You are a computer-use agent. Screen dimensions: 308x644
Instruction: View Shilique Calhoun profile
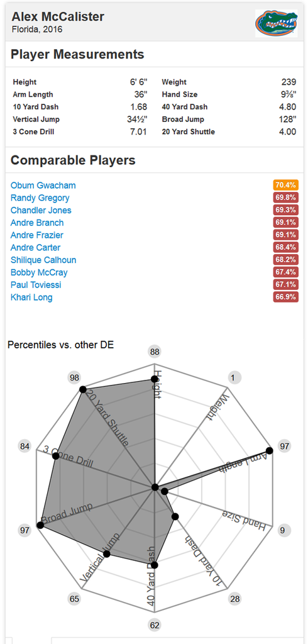point(43,260)
